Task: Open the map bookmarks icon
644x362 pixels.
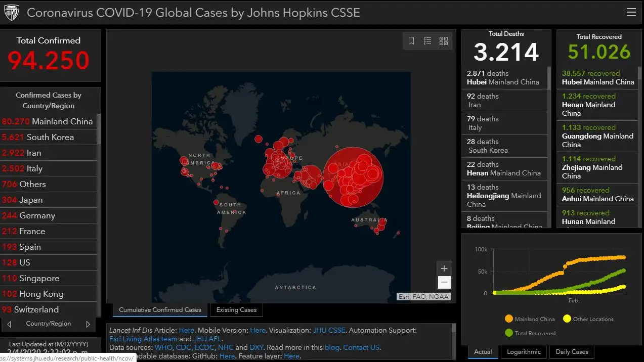Action: [x=411, y=41]
